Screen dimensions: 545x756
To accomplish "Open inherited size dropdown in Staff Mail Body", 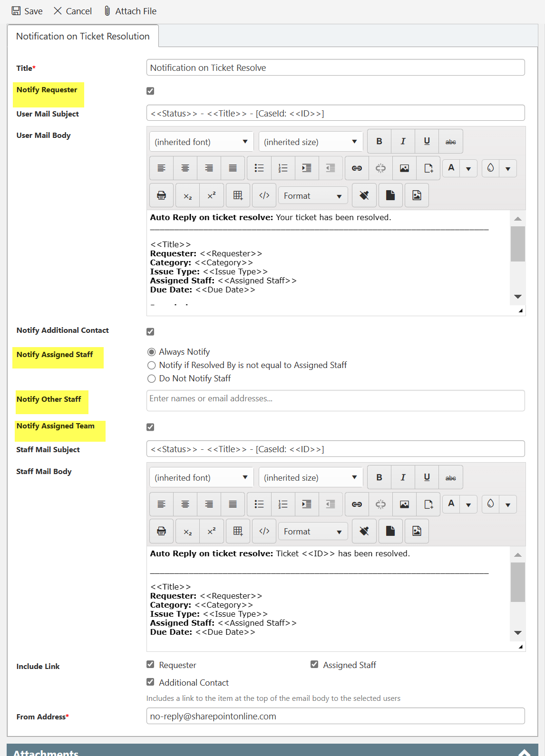I will (311, 477).
